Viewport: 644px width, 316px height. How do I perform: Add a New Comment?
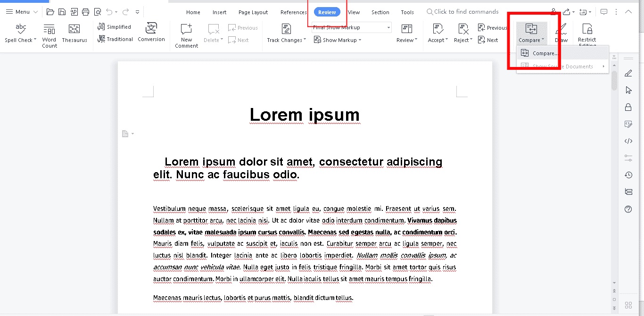(187, 35)
